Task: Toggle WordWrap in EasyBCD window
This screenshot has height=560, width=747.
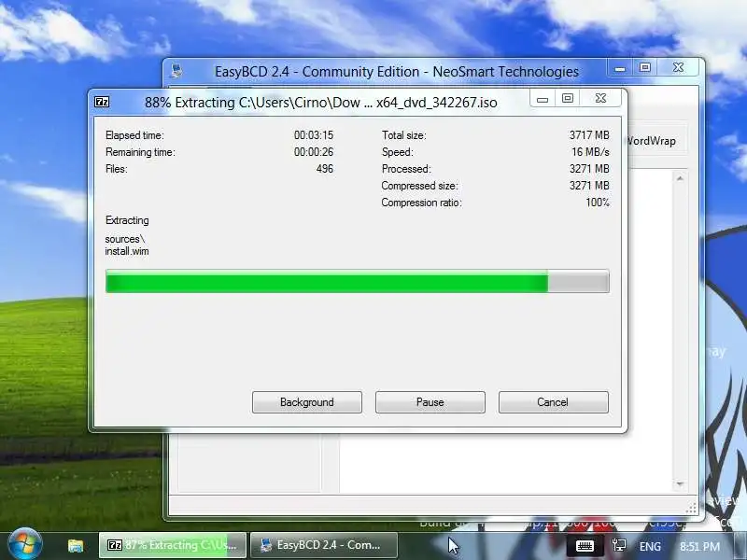Action: 652,141
